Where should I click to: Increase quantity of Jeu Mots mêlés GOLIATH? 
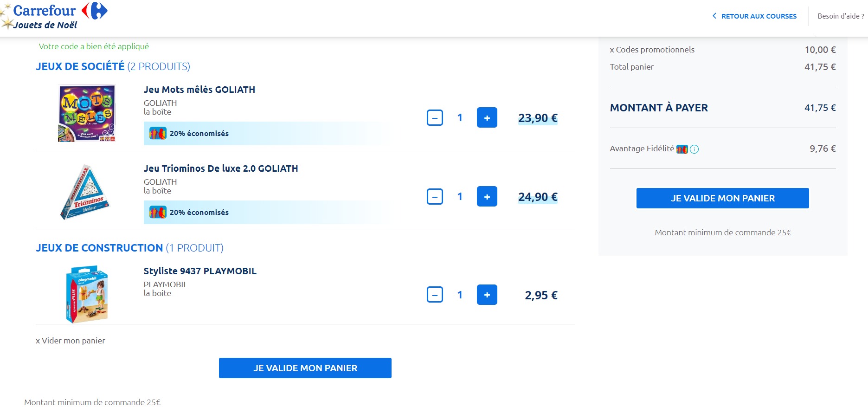[x=487, y=117]
